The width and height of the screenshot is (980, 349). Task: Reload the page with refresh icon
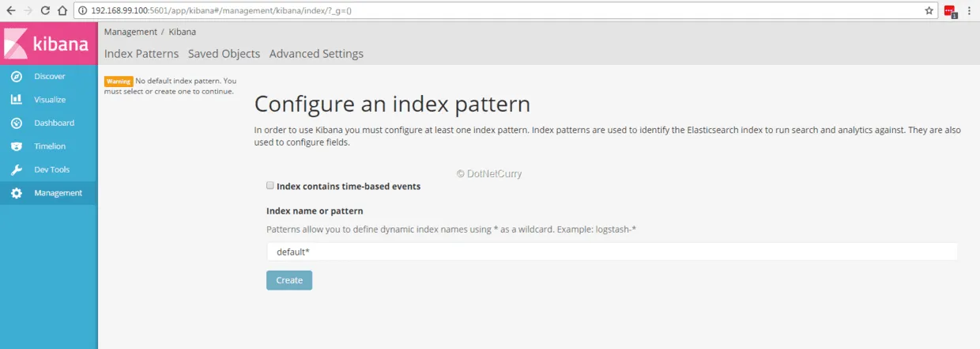(x=44, y=11)
